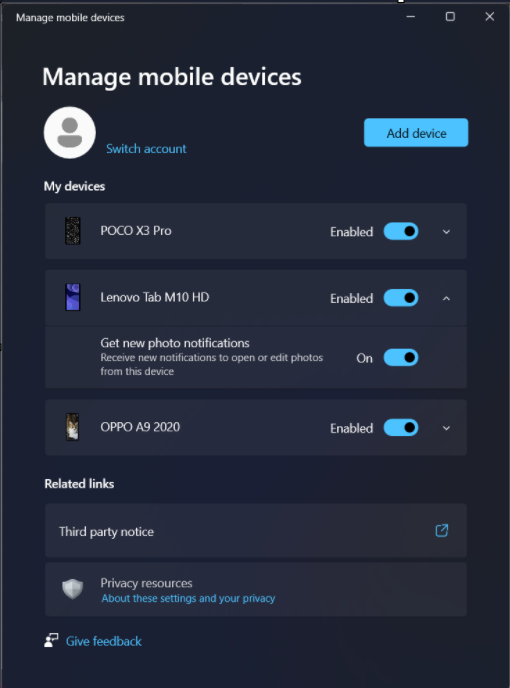Click the Give feedback person icon
510x688 pixels.
pos(51,640)
